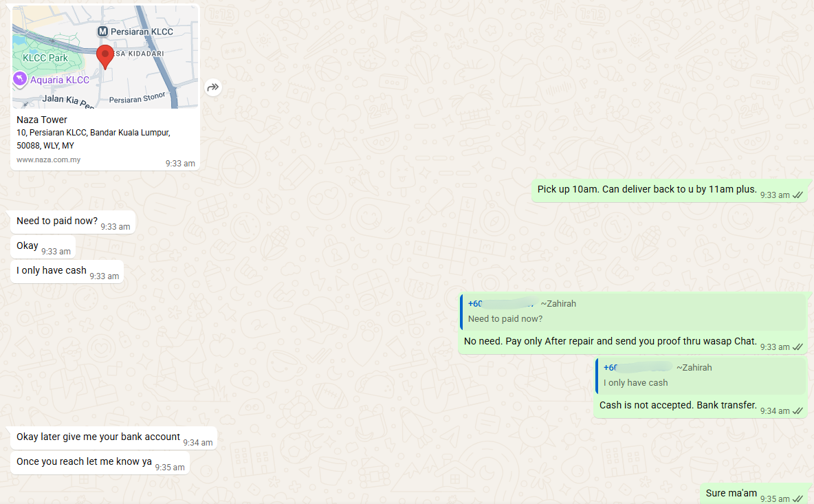Click the message 'Cash is not accepted. Bank transfer.'
Screen dimensions: 814x504
point(678,405)
